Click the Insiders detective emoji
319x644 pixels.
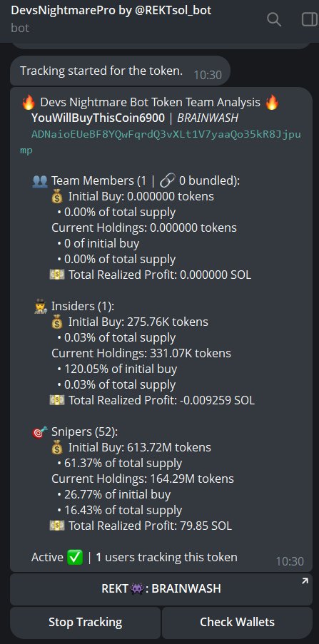40,307
